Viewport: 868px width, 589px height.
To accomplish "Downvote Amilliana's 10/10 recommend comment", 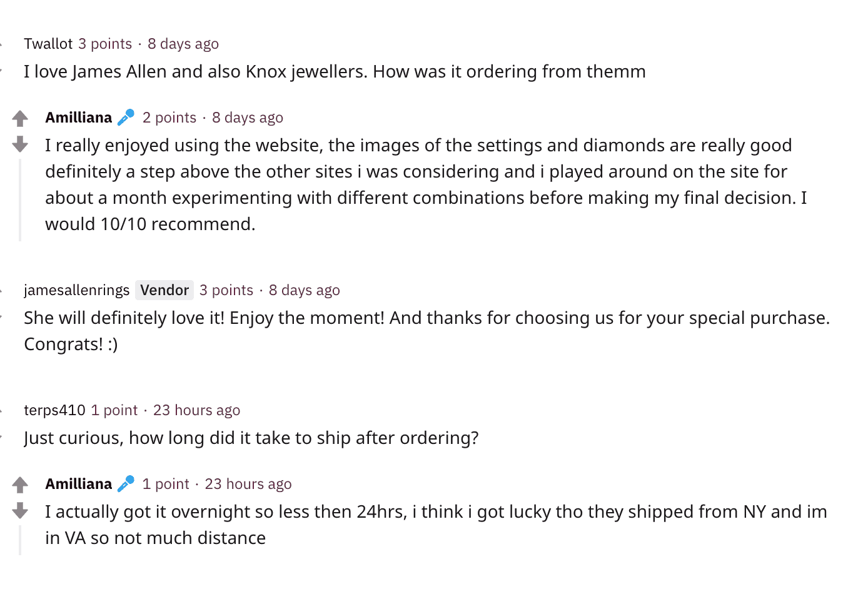I will [x=20, y=144].
